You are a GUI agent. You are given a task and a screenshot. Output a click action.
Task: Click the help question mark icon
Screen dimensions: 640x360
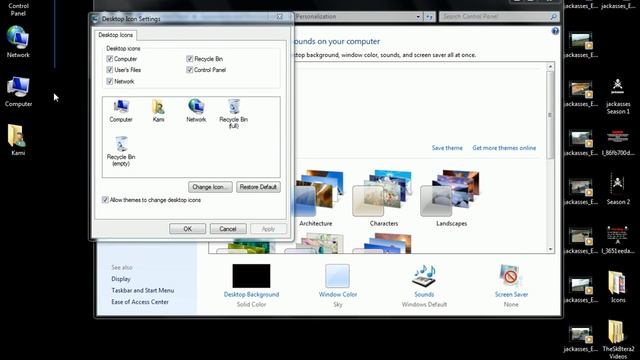coord(555,31)
